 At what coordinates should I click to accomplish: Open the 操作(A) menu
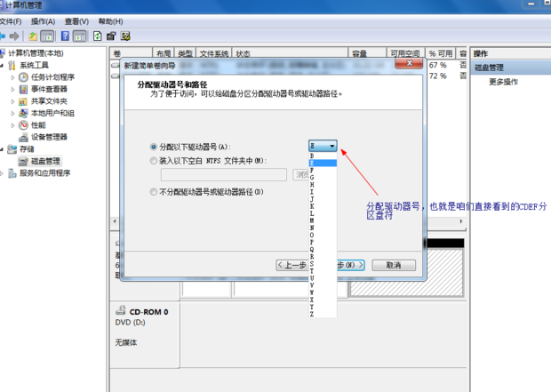(x=43, y=21)
